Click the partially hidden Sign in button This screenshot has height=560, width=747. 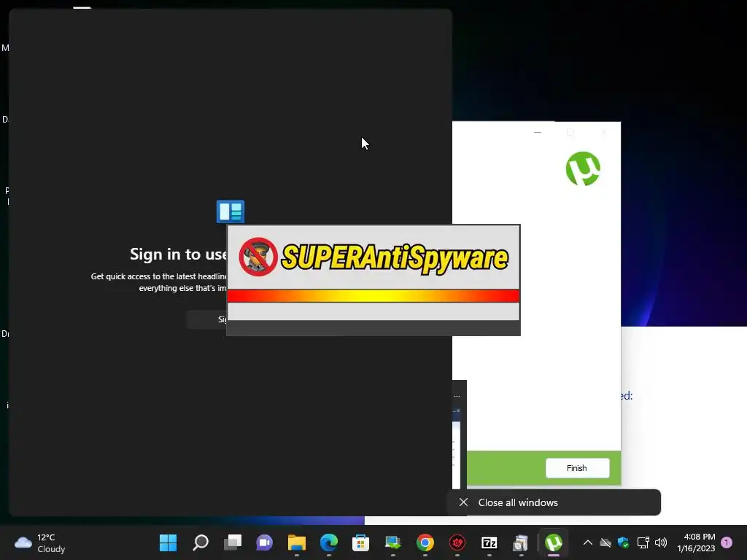[206, 319]
